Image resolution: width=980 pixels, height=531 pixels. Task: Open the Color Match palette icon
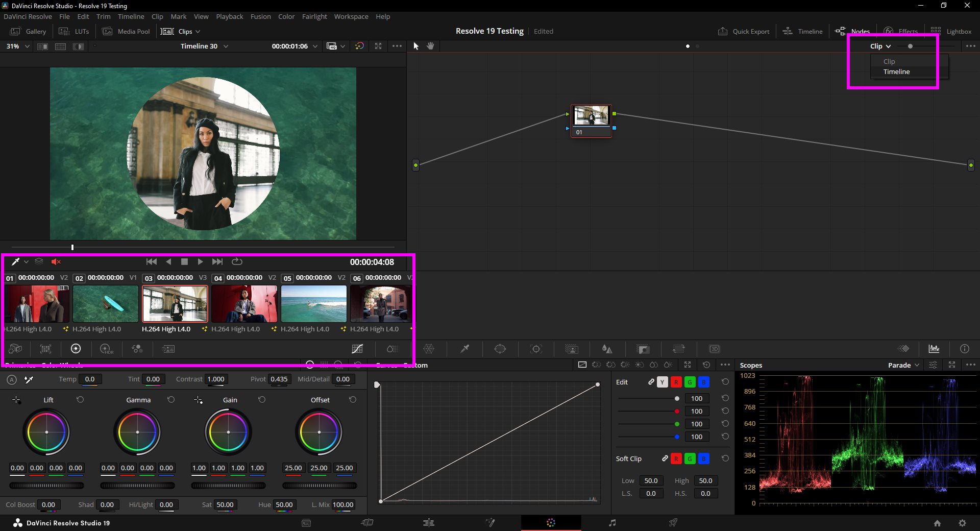click(46, 349)
